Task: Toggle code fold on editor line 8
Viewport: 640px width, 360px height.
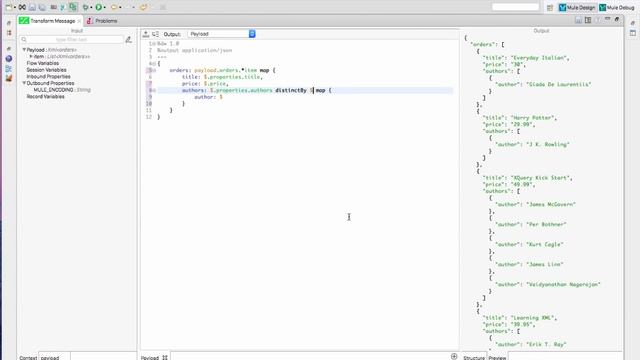Action: coord(154,90)
